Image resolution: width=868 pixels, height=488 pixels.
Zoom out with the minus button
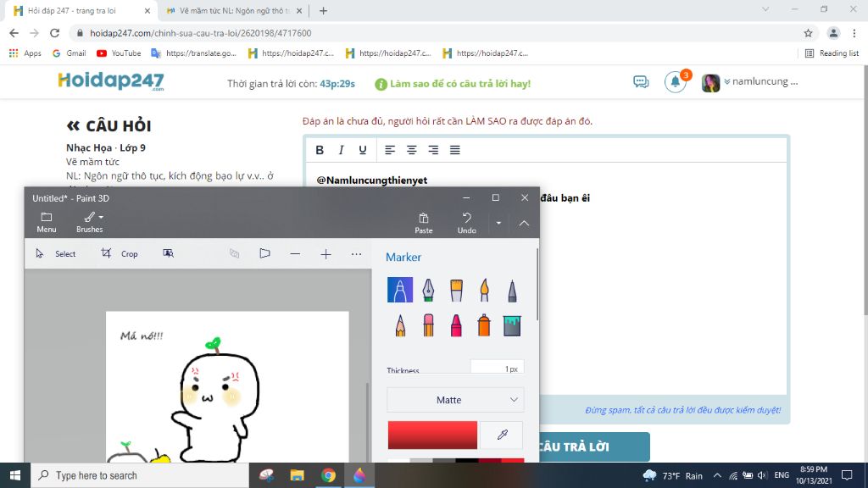pyautogui.click(x=295, y=254)
